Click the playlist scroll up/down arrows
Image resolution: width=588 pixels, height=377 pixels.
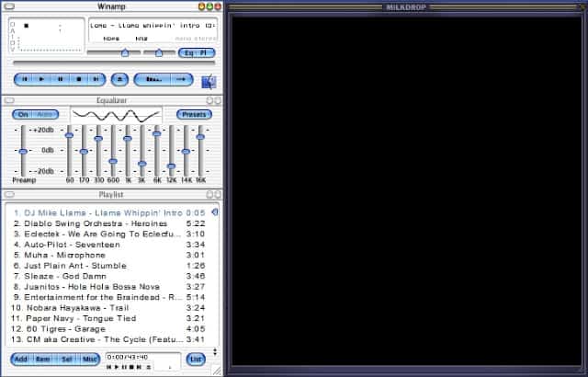(x=215, y=352)
